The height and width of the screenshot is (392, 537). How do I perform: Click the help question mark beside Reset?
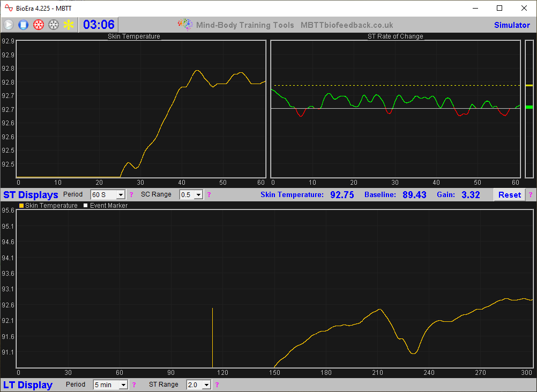531,195
